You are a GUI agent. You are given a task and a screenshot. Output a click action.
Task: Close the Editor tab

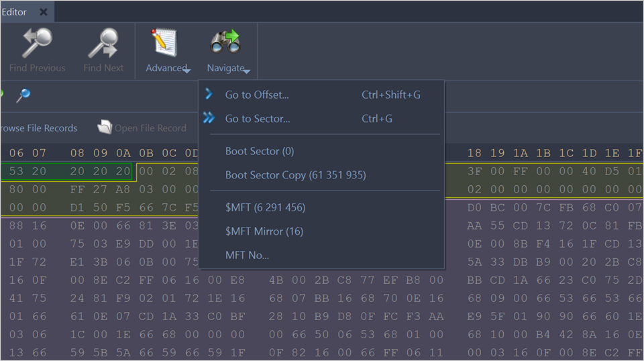(x=44, y=12)
